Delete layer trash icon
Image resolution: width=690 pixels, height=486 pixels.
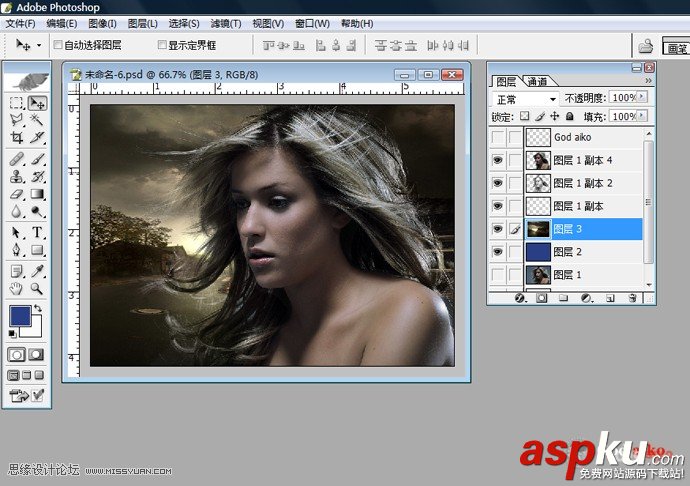[632, 298]
